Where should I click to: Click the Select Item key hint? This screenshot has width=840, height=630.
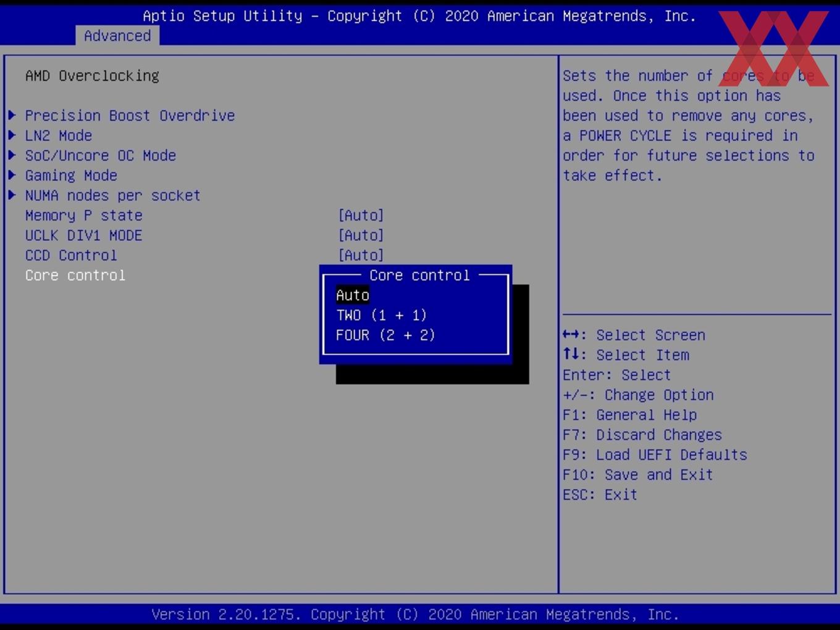(626, 355)
